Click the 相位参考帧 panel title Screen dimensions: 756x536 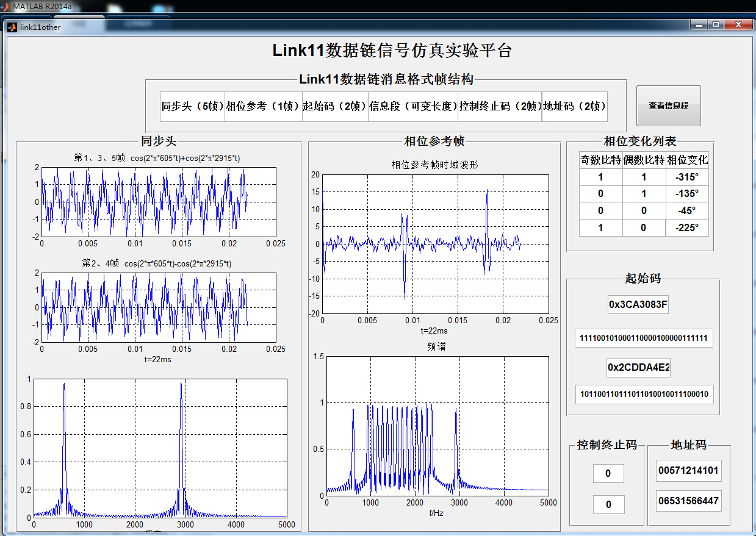(434, 141)
